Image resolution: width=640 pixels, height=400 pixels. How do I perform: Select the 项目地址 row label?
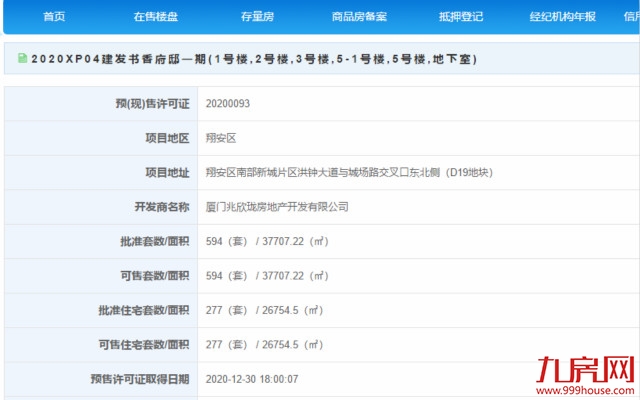coord(167,173)
